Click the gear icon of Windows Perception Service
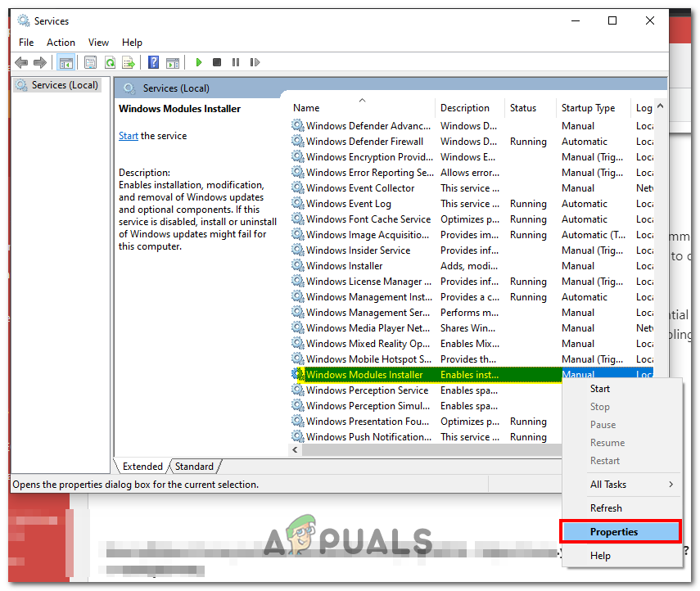The image size is (700, 591). (298, 390)
